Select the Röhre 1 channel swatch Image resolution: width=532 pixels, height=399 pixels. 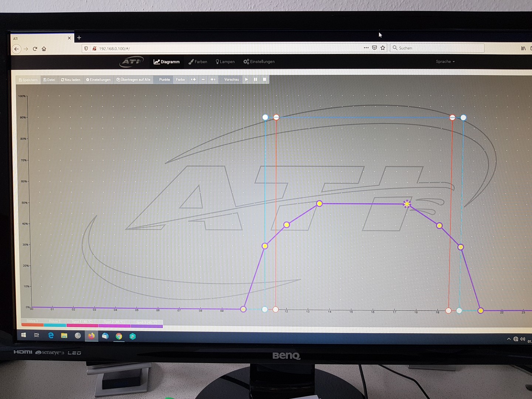tap(32, 323)
